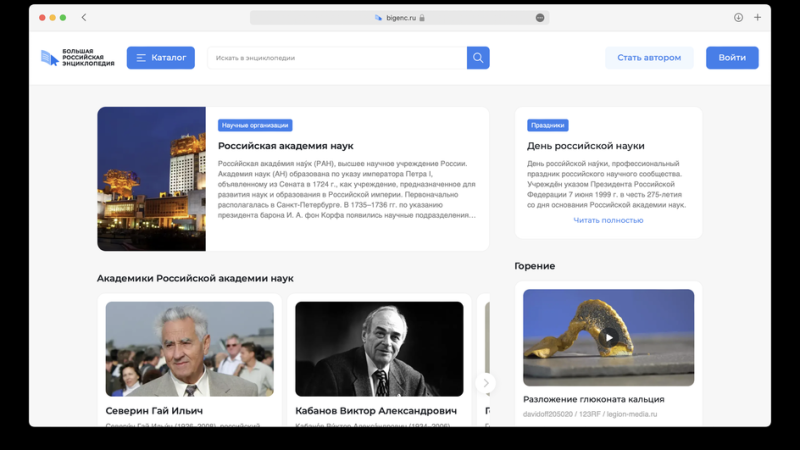Click the bigenc.ru address bar
This screenshot has width=800, height=450.
pyautogui.click(x=399, y=18)
